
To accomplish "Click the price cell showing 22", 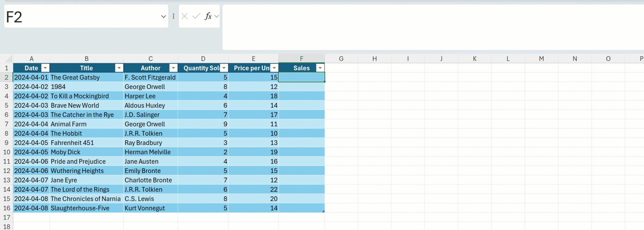I will 253,189.
